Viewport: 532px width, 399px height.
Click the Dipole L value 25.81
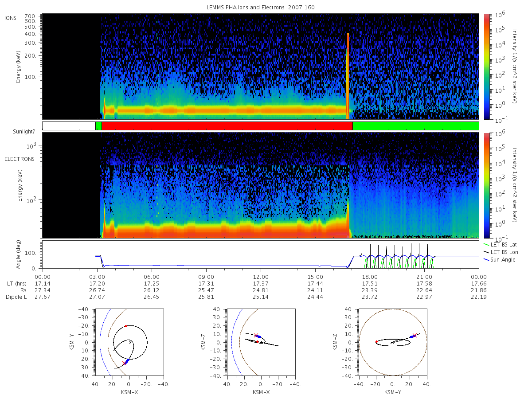(206, 297)
